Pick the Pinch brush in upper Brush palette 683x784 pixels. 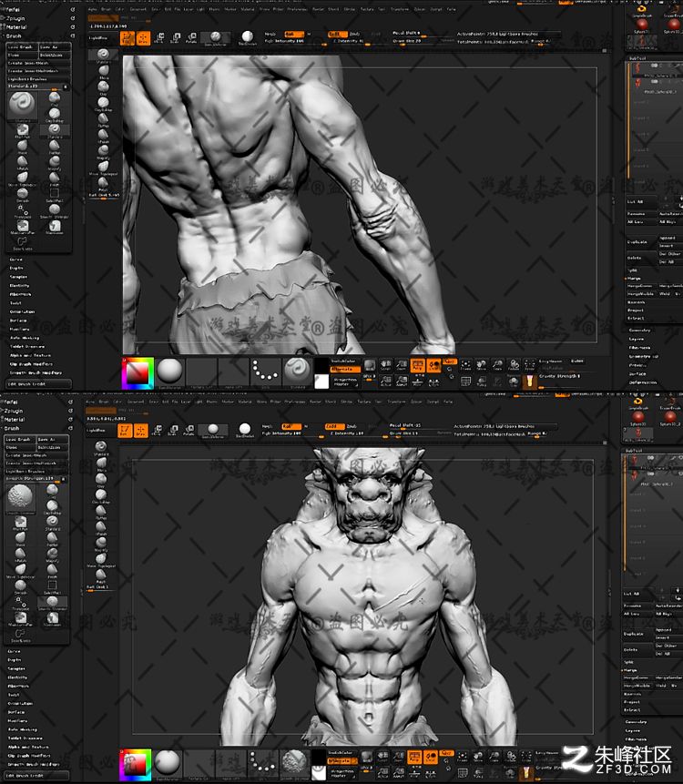[55, 179]
